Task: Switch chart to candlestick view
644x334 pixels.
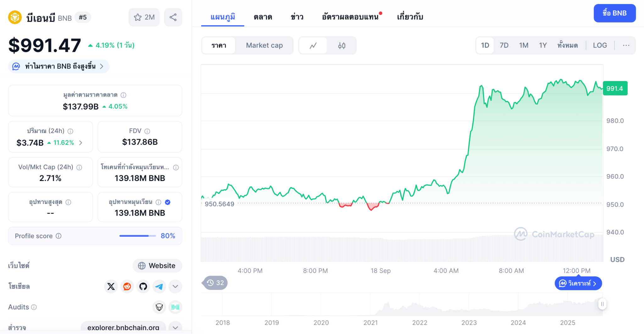Action: 341,46
